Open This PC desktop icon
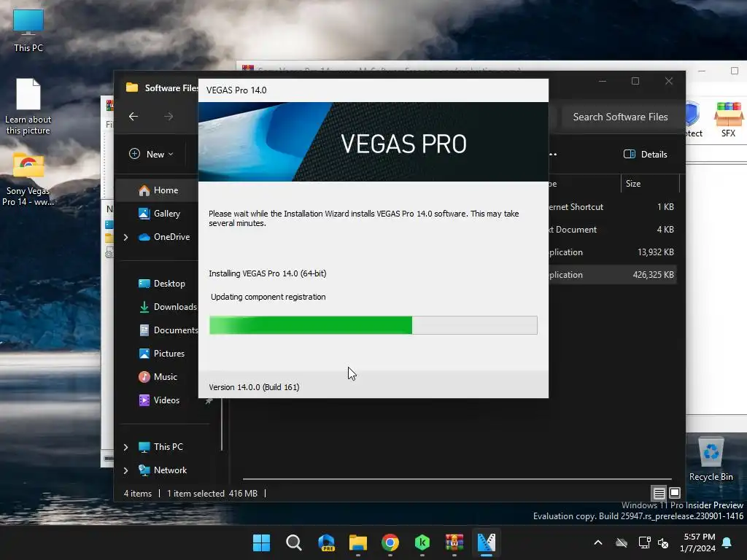 coord(28,31)
